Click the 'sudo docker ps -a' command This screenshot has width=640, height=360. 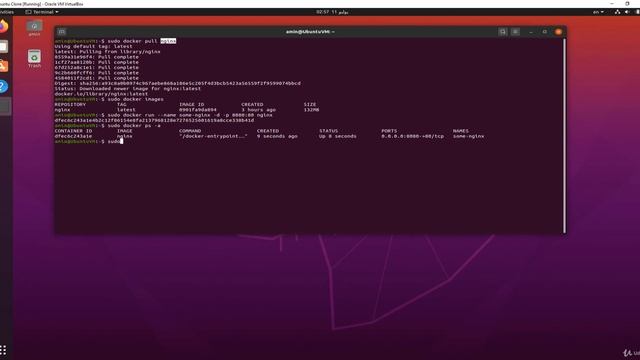point(134,126)
